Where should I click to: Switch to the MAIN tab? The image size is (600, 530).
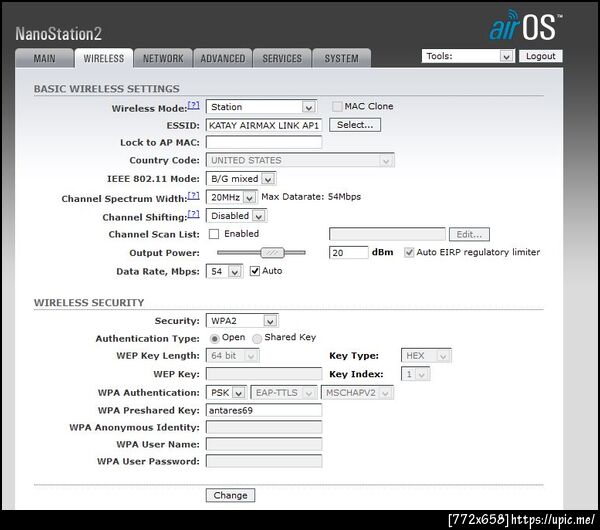[44, 58]
